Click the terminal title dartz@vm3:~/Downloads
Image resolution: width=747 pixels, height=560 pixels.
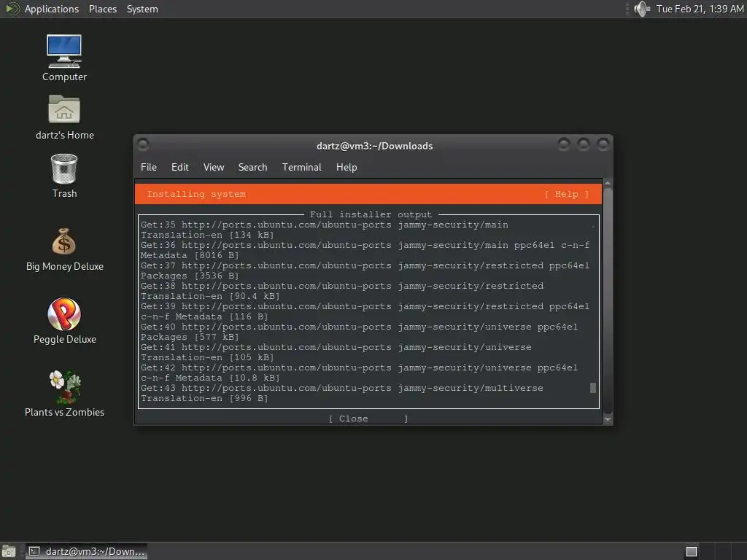click(x=374, y=146)
